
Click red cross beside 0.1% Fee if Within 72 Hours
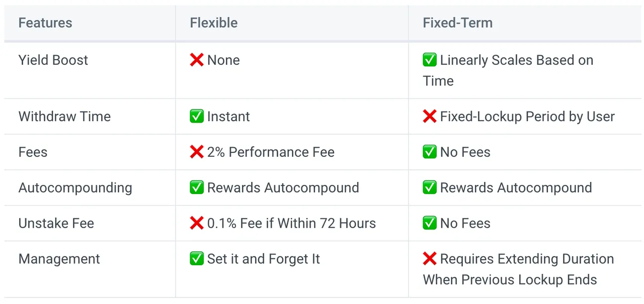[197, 224]
